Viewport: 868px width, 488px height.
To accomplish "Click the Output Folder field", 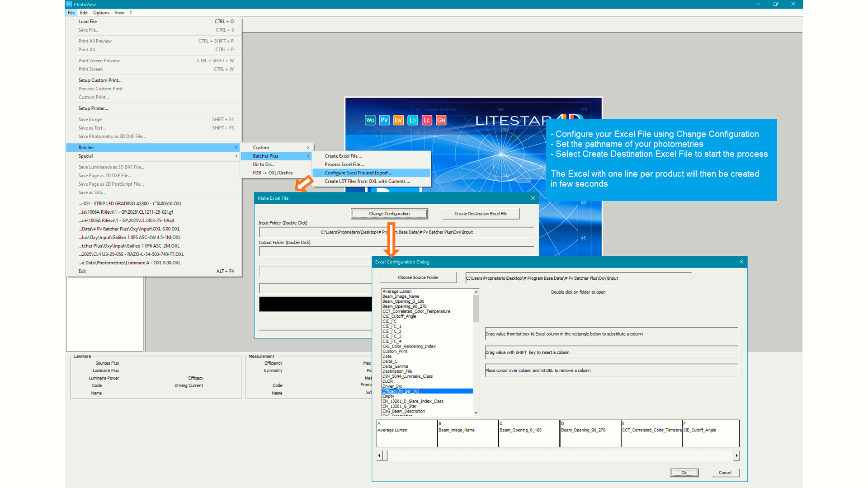I will coord(396,251).
